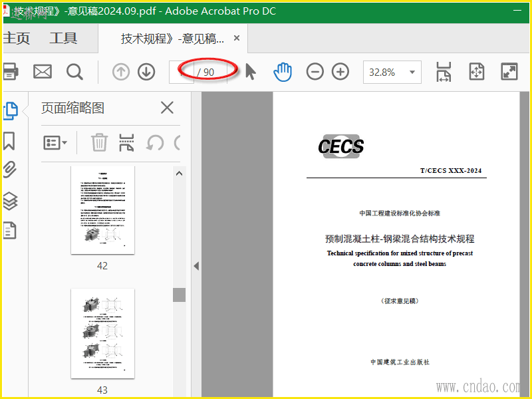Click the CECS logo on page
532x399 pixels.
pos(340,146)
